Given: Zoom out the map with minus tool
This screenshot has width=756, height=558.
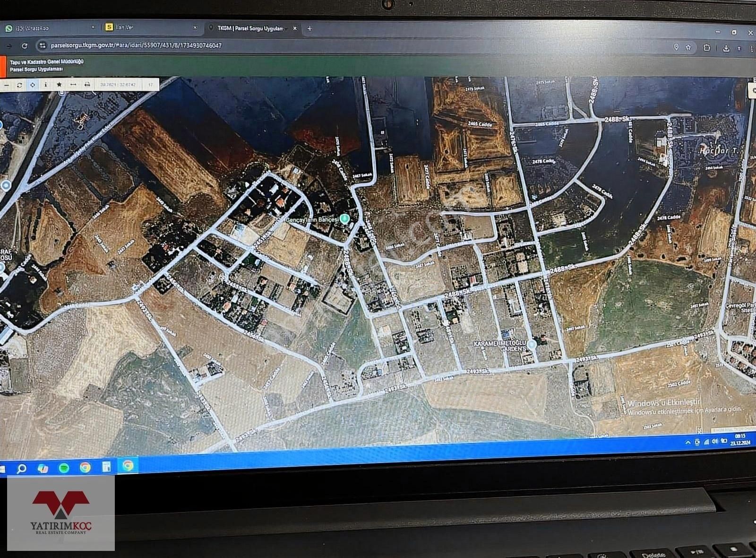Looking at the screenshot, I should click(7, 85).
